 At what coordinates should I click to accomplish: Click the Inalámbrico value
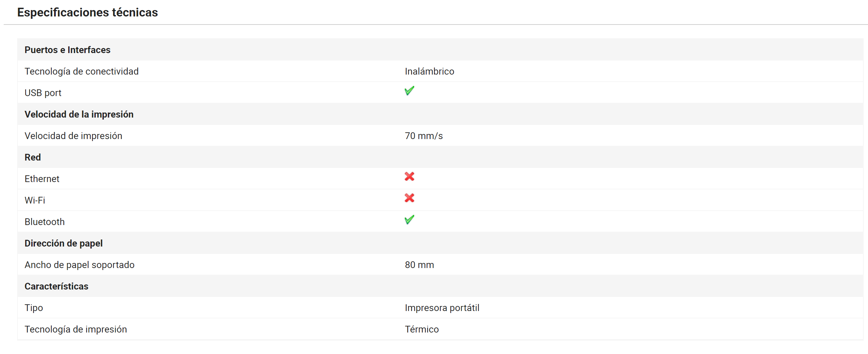tap(429, 72)
